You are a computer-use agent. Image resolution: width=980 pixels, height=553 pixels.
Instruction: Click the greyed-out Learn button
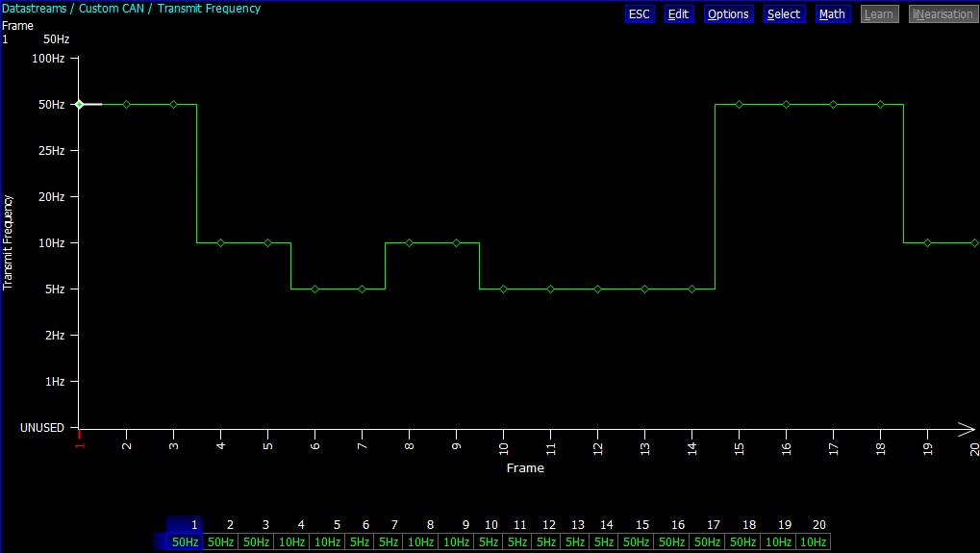(878, 14)
